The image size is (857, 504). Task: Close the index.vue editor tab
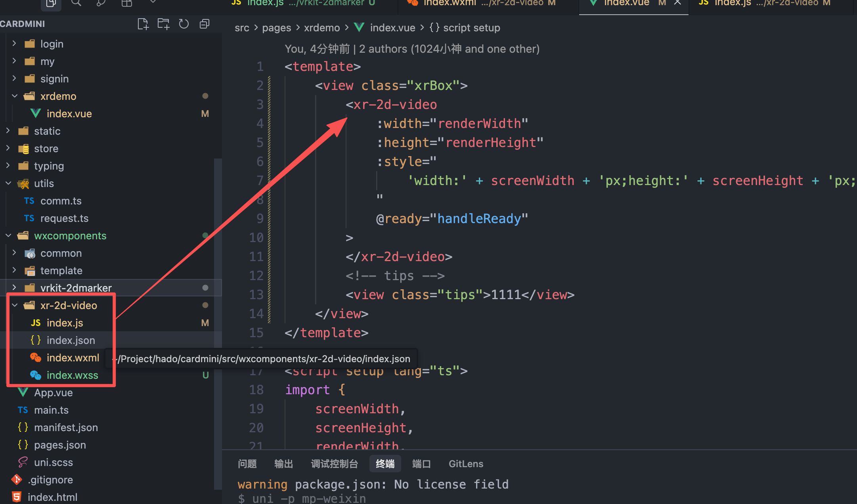[x=678, y=3]
